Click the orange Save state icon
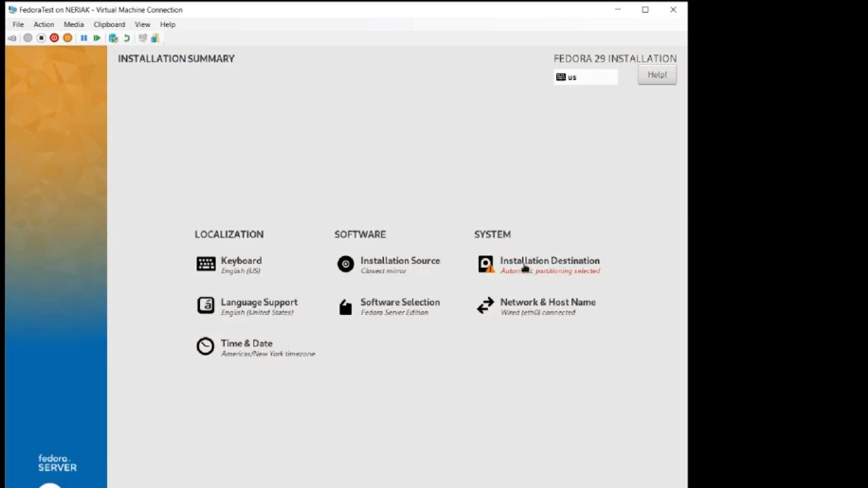868x488 pixels. (x=67, y=38)
